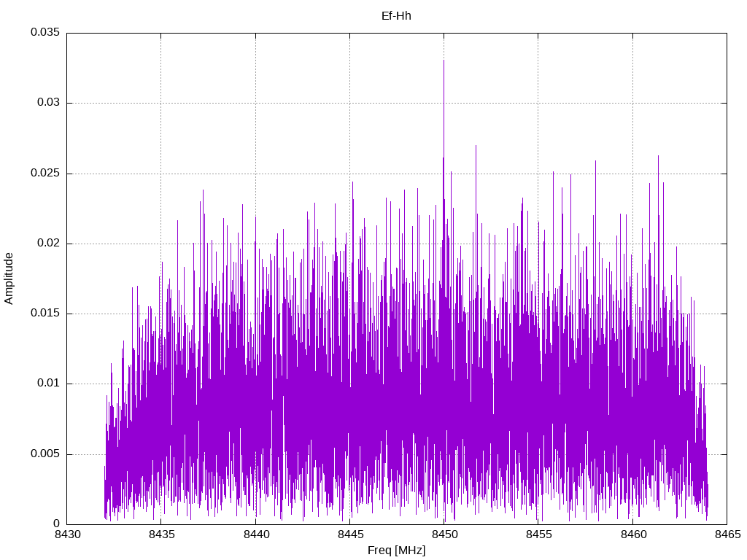Click the y-axis tick label 0.025
This screenshot has width=747, height=560.
(x=45, y=173)
